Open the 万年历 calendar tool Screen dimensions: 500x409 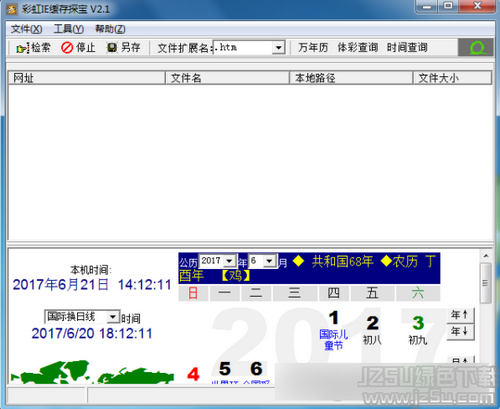tap(313, 47)
